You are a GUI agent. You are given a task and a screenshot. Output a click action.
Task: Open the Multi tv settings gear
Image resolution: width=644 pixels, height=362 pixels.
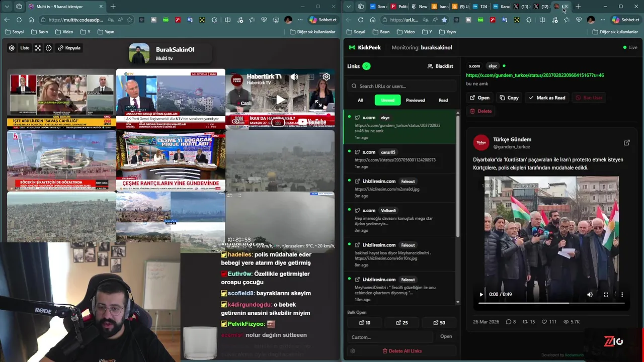12,48
